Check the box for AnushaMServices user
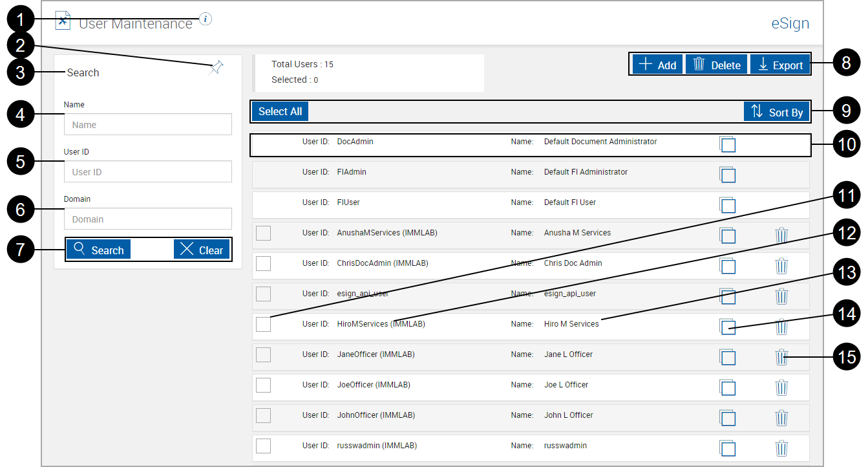Screen dimensions: 868x467 pyautogui.click(x=263, y=233)
